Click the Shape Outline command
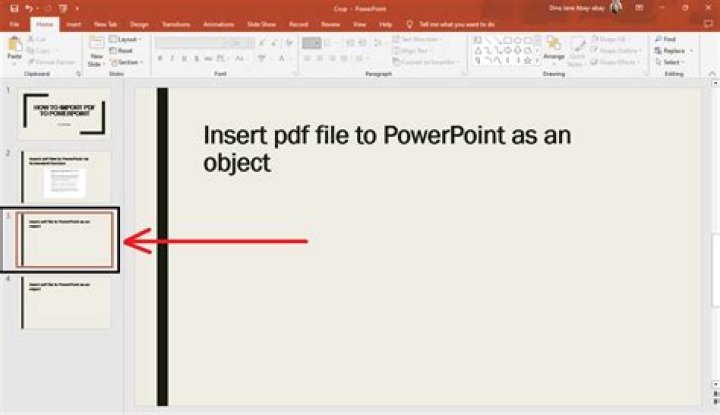This screenshot has width=720, height=415. pyautogui.click(x=615, y=50)
